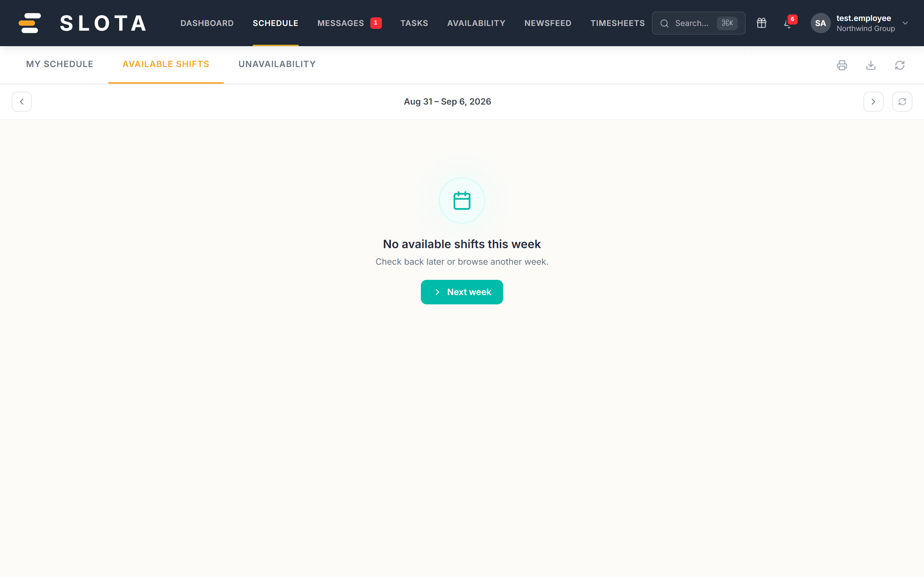Screen dimensions: 924x577
Task: Open the Dashboard nav item
Action: (207, 23)
